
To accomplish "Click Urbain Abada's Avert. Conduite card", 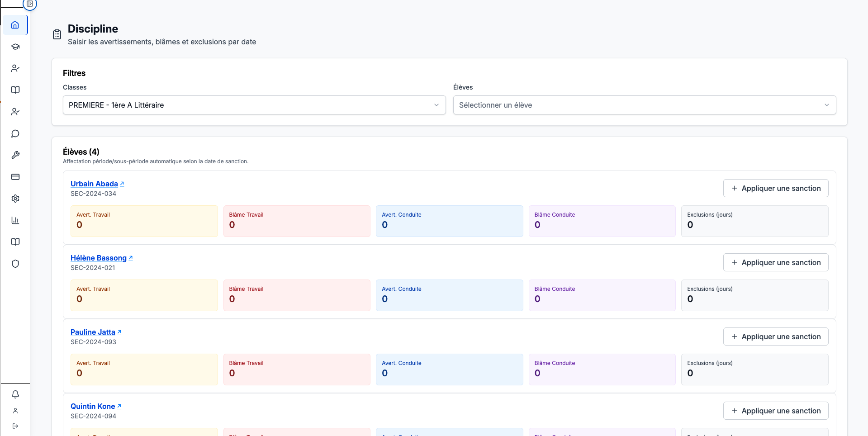I will coord(450,221).
